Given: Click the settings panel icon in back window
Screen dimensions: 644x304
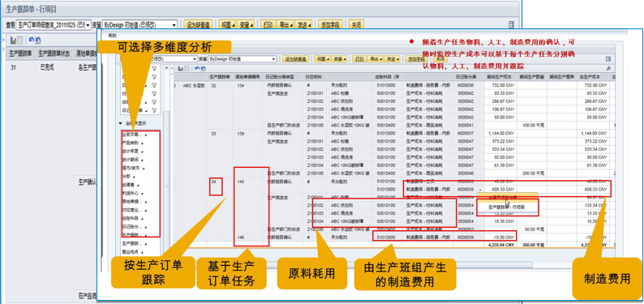Looking at the screenshot, I should coord(511,24).
